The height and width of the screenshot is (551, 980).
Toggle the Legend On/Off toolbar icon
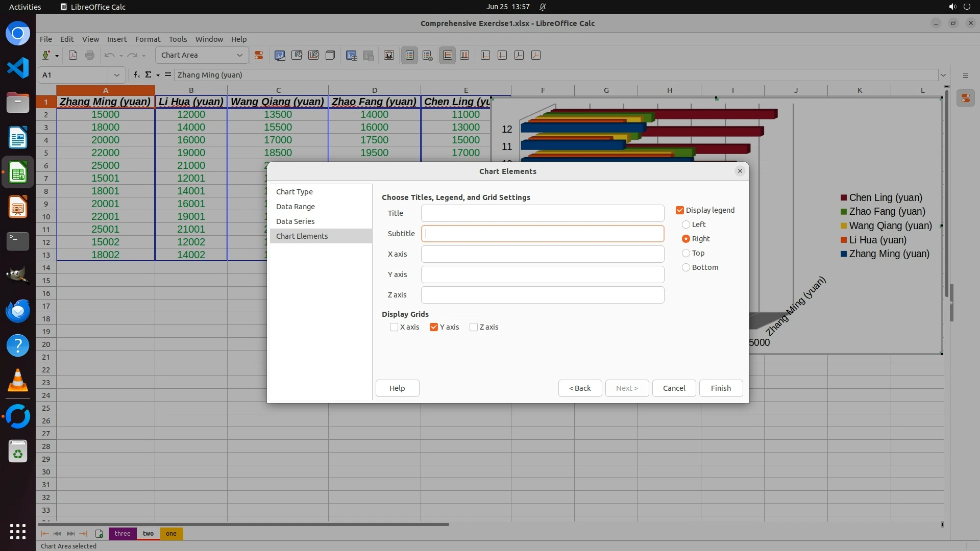[410, 55]
